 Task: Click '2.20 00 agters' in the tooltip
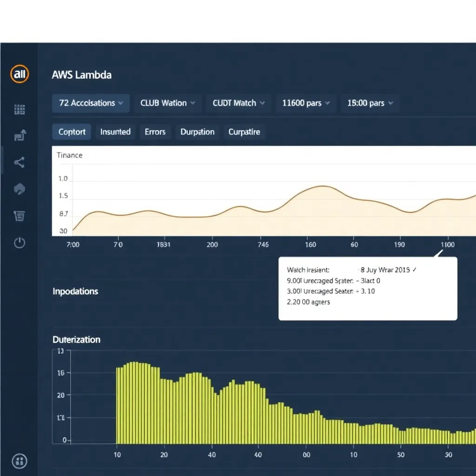coord(309,302)
